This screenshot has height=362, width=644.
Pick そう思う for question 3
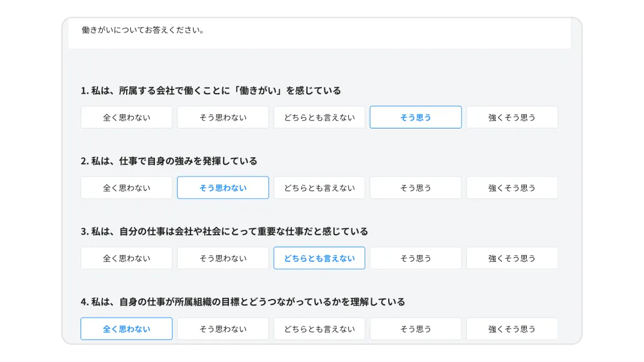click(x=416, y=258)
